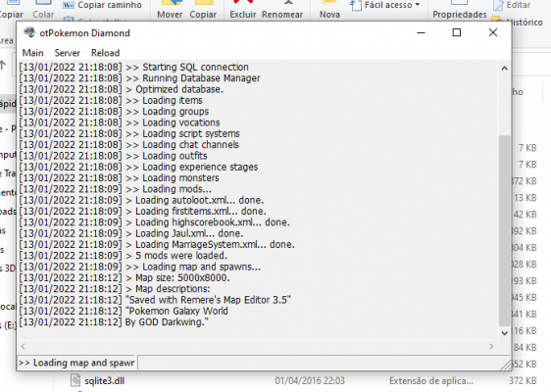The height and width of the screenshot is (392, 551).
Task: Click the console scroll-down arrow
Action: (505, 333)
